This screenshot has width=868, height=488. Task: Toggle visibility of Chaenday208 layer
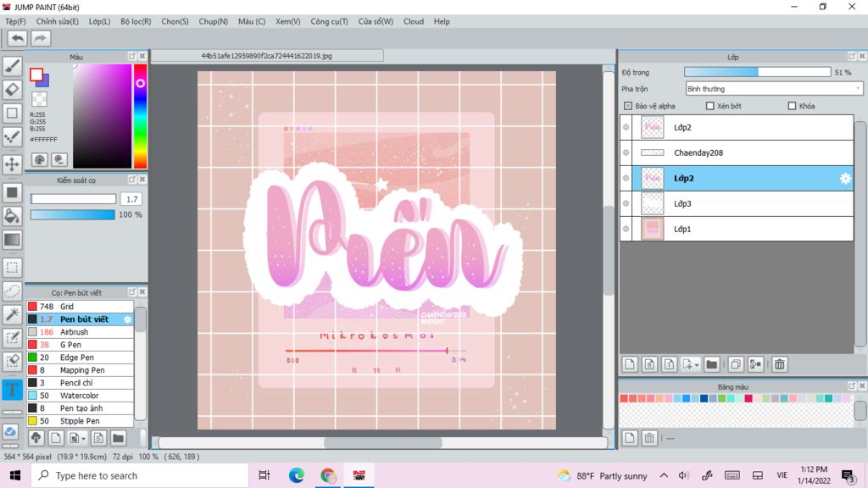[626, 152]
